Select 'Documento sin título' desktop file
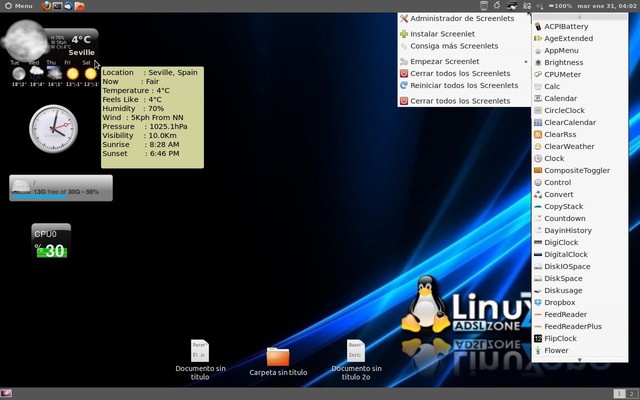This screenshot has width=640, height=400. [x=200, y=360]
